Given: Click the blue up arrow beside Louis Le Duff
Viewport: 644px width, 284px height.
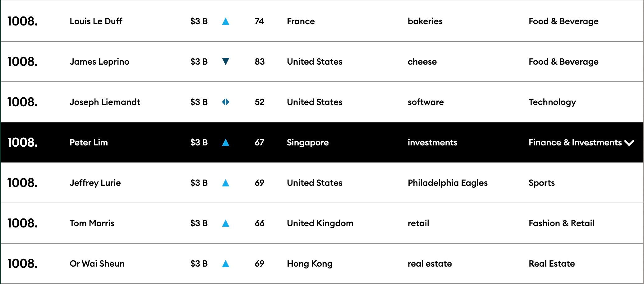Looking at the screenshot, I should click(x=226, y=21).
